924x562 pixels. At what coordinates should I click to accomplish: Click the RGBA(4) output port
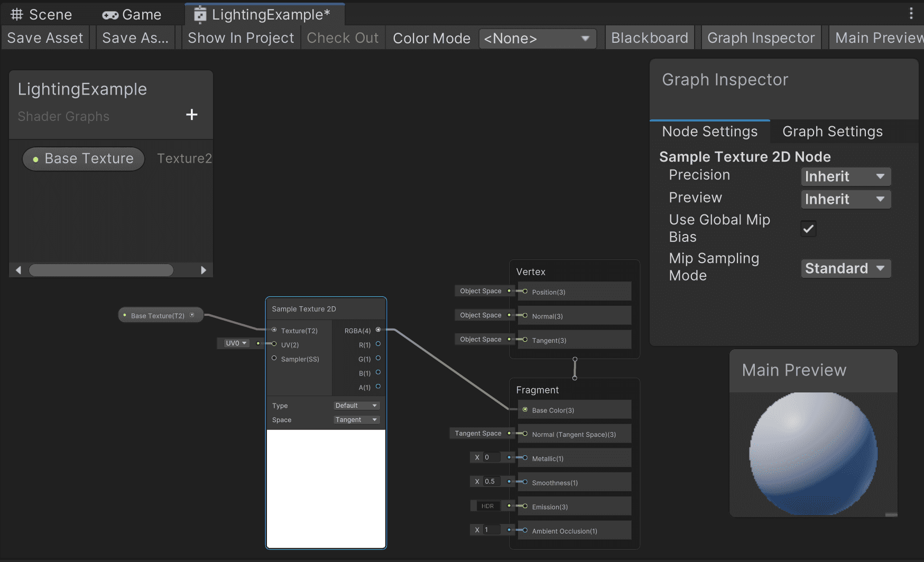(x=378, y=330)
